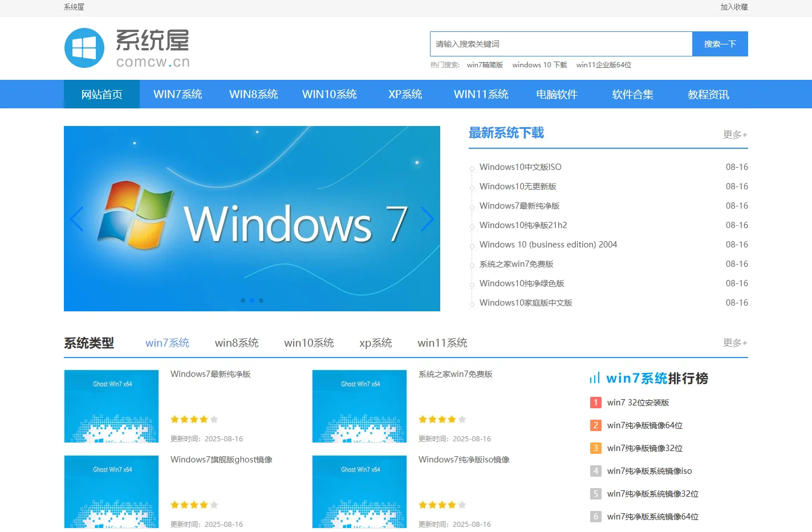
Task: Open the WIN8系统 navigation menu item
Action: (253, 94)
